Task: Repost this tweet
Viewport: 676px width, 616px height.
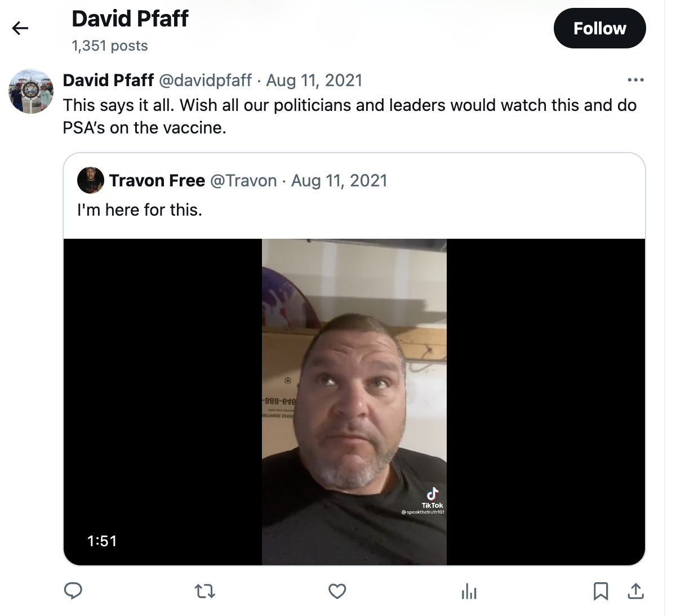Action: click(x=205, y=591)
